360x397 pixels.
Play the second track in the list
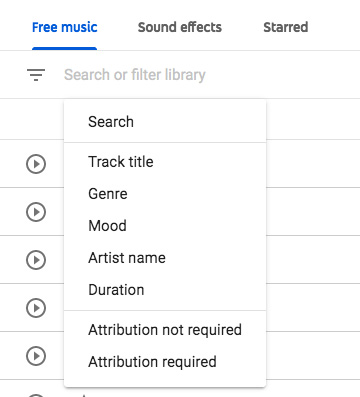coord(36,212)
